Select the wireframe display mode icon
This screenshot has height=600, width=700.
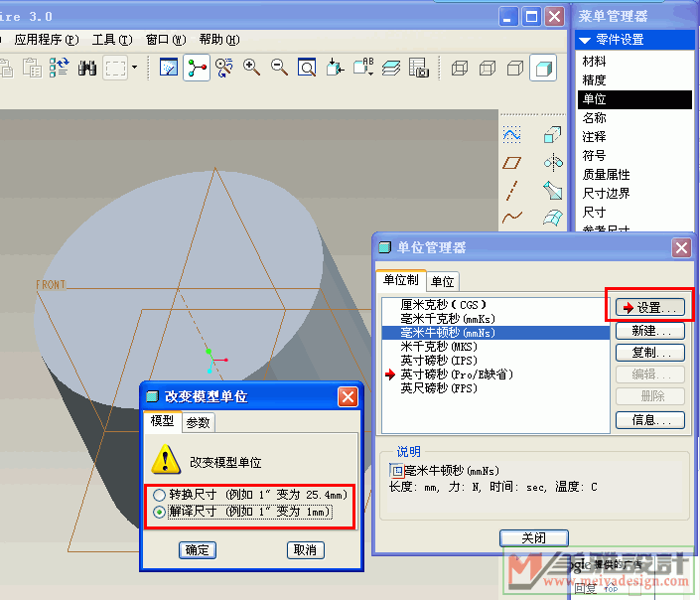point(460,68)
